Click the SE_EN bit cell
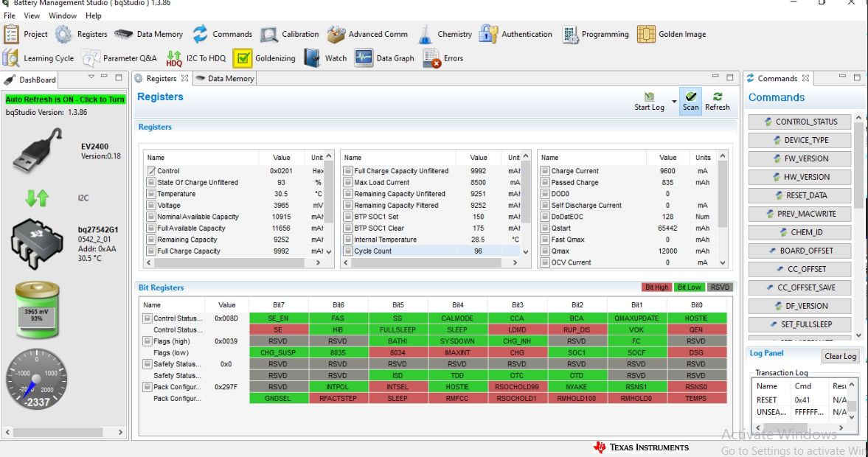 coord(278,318)
